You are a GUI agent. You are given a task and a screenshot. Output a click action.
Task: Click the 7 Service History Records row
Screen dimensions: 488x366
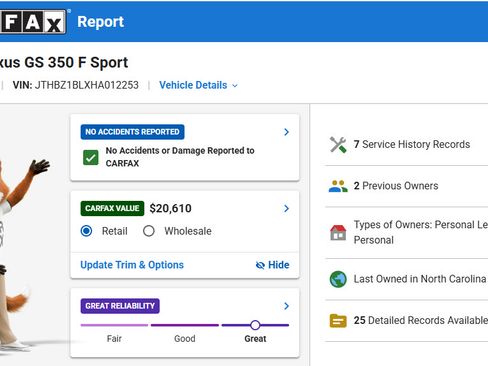coord(406,145)
